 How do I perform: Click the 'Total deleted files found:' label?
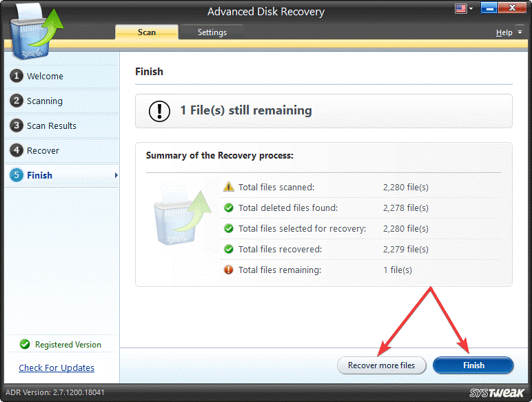[x=288, y=208]
